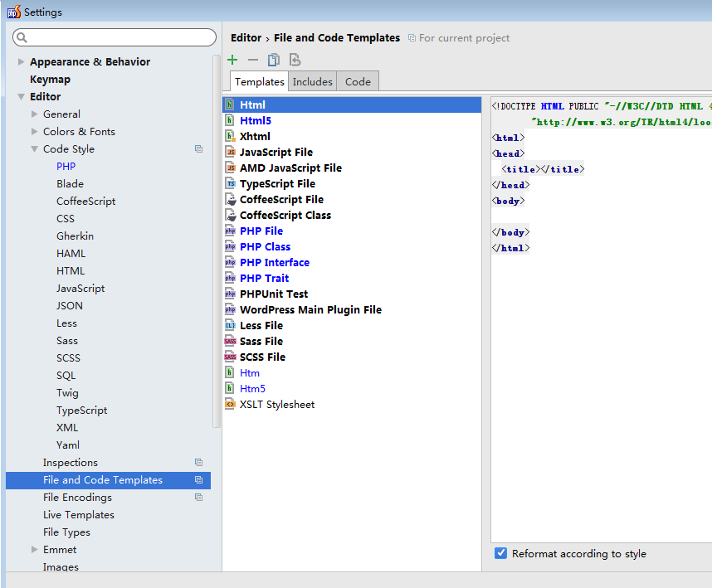Click the project-level icon beside File and Code Templates
Viewport: 712px width, 588px height.
198,480
